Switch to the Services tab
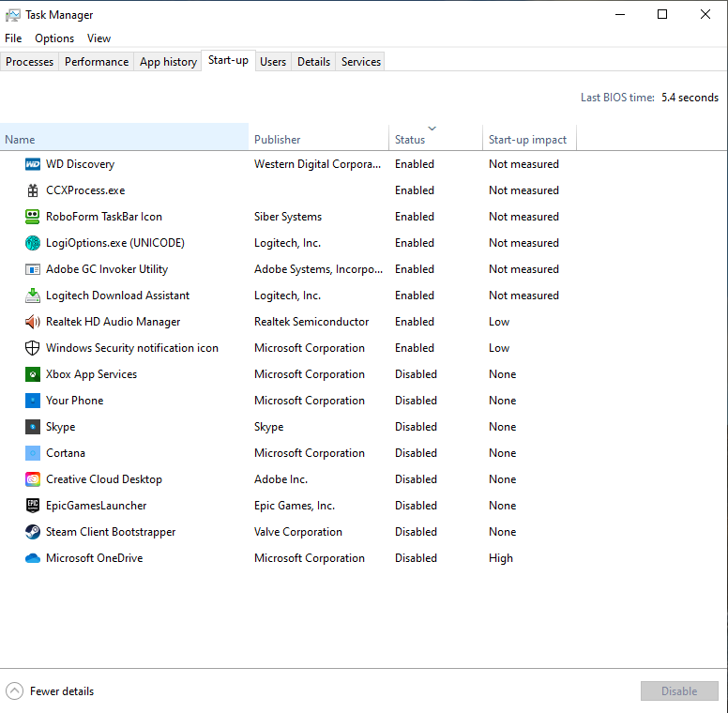728x713 pixels. tap(361, 62)
